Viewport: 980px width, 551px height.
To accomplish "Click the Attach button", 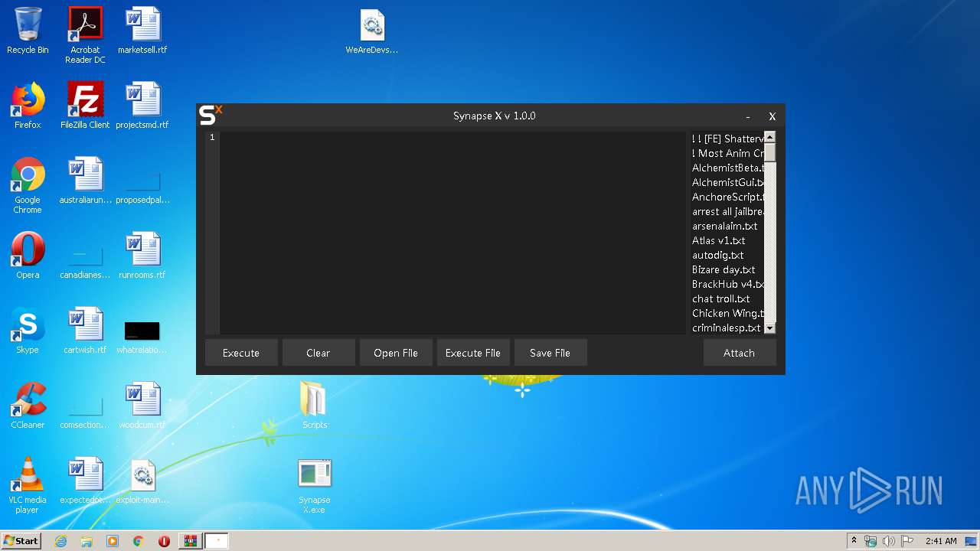I will pyautogui.click(x=740, y=353).
